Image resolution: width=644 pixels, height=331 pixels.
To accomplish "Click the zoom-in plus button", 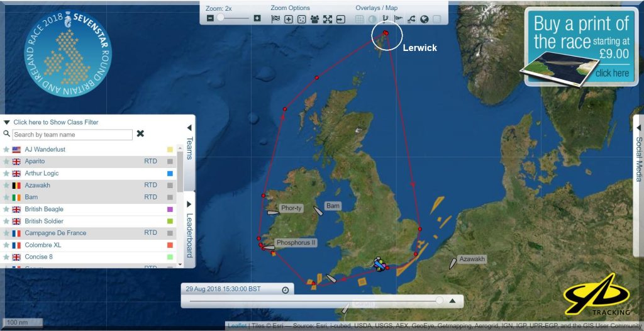I will 257,19.
